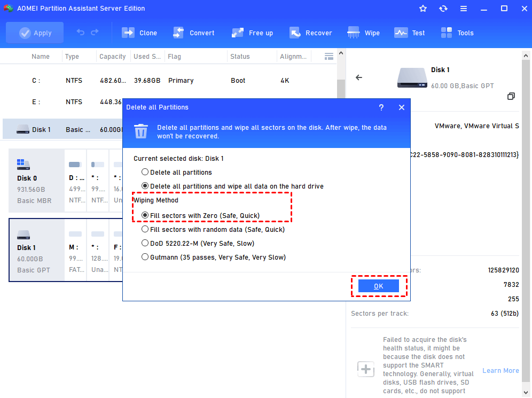Click the 39.68GB used space value
Viewport: 532px width, 398px height.
click(x=147, y=81)
